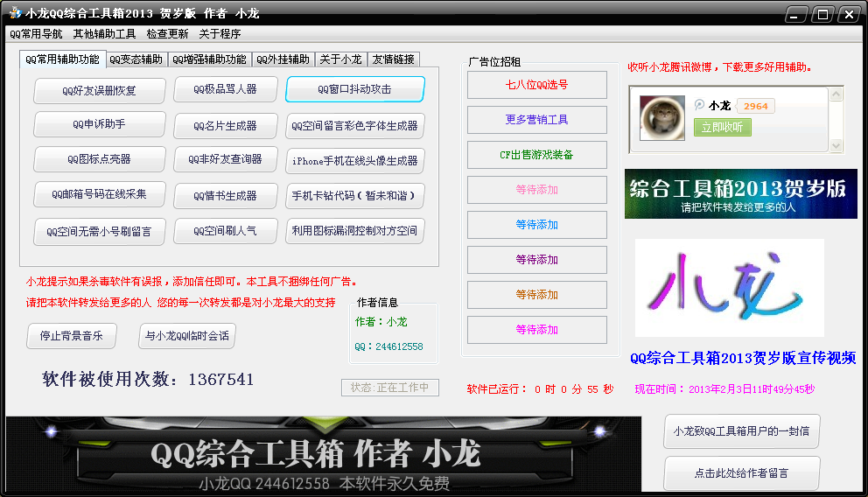Image resolution: width=868 pixels, height=497 pixels.
Task: Open the 七八位QQ选号 ad link
Action: pyautogui.click(x=537, y=85)
